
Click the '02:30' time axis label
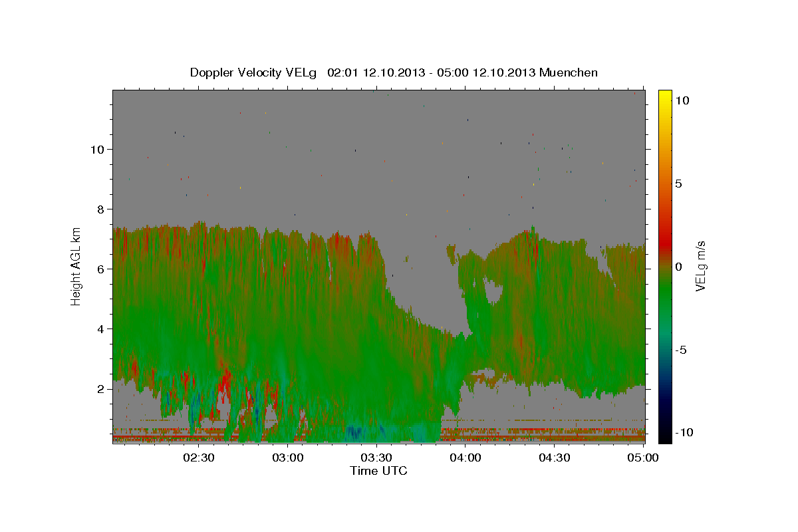(x=198, y=458)
